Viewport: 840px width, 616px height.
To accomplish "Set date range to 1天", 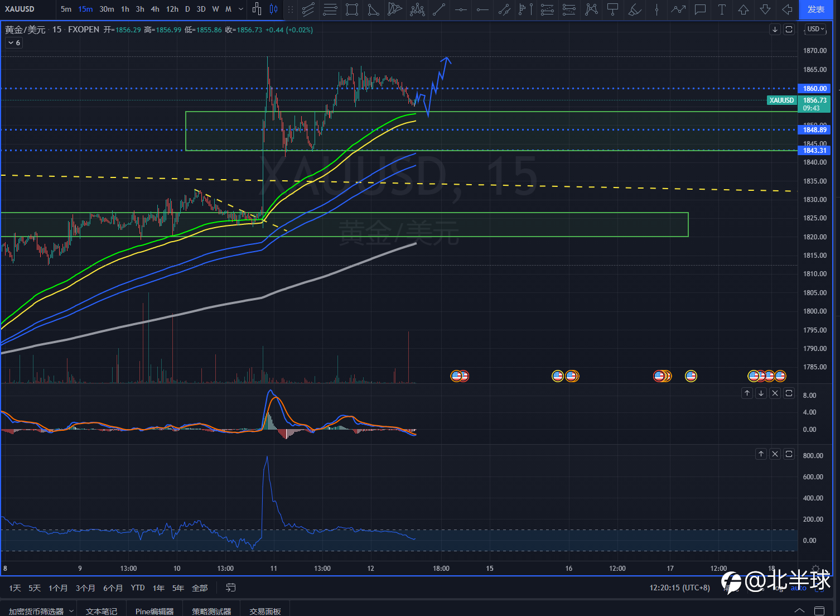I will coord(15,588).
